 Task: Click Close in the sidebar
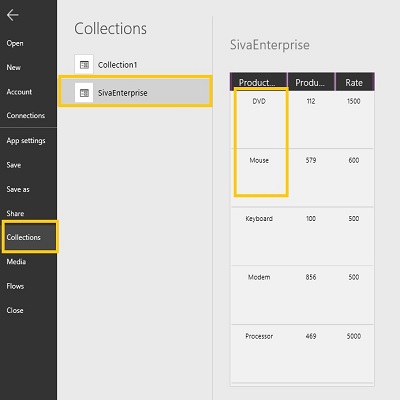[x=15, y=310]
